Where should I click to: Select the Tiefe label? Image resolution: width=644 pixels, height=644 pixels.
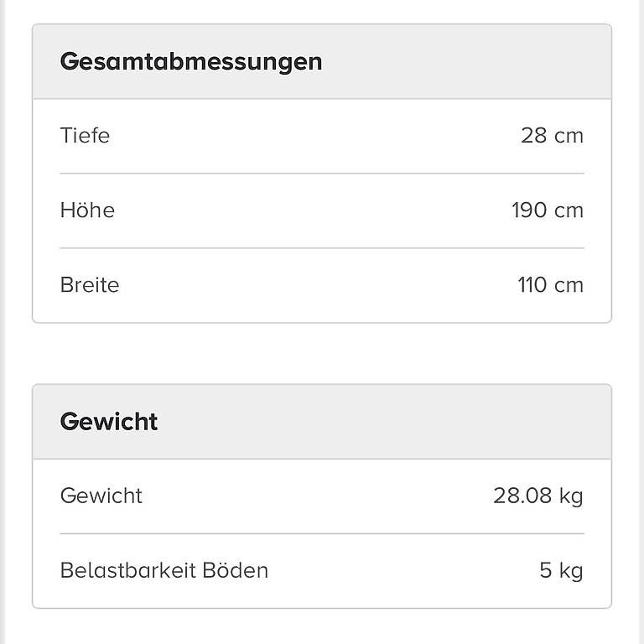85,136
